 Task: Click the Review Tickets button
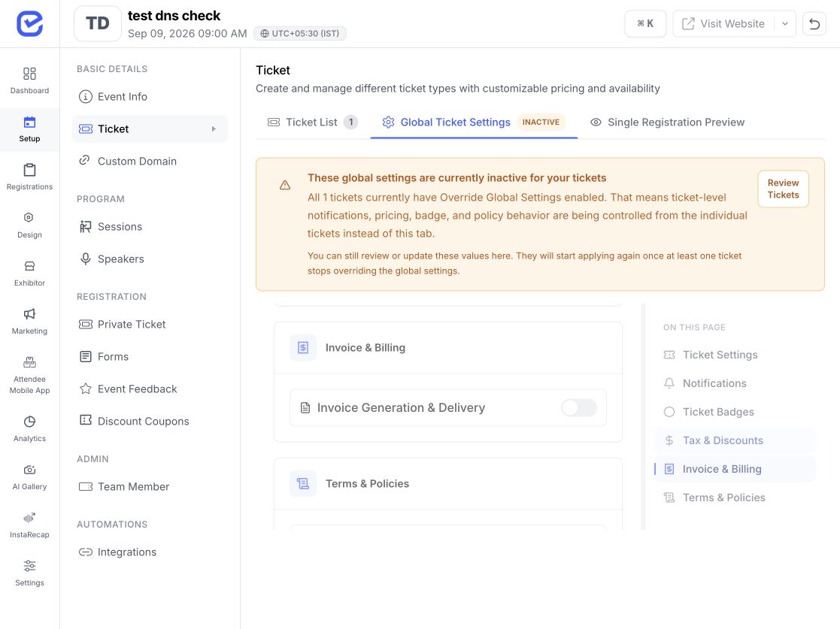click(x=783, y=189)
